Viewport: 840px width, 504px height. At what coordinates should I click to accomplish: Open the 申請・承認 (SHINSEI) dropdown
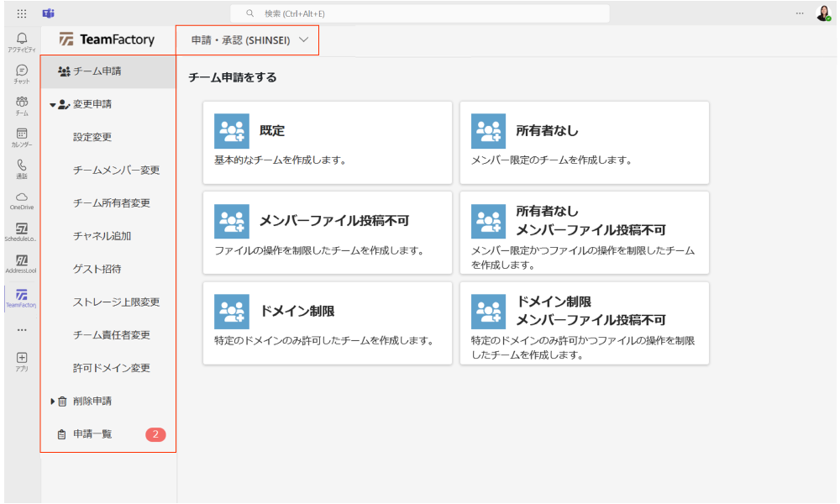coord(249,39)
